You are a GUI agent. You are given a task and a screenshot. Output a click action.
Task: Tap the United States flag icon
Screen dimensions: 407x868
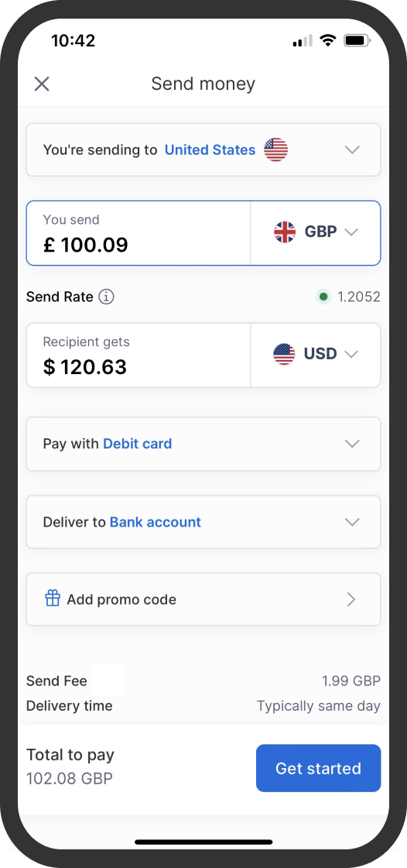tap(276, 149)
